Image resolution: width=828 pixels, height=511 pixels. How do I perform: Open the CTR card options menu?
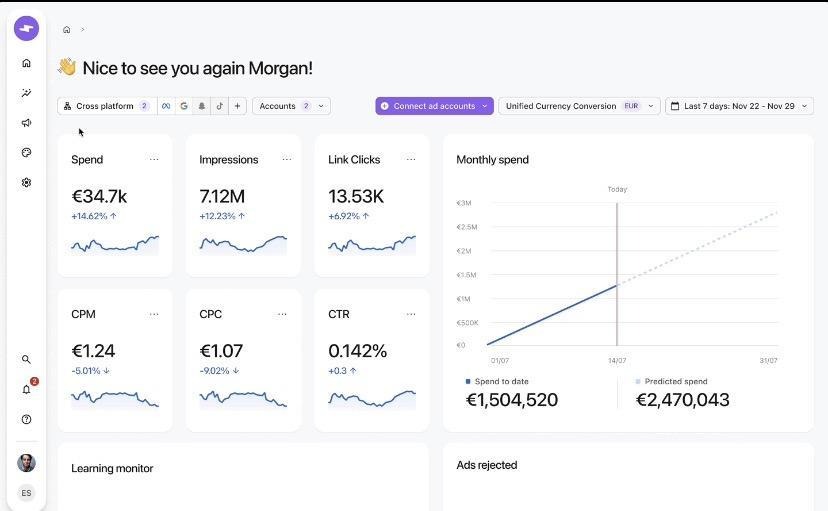tap(411, 314)
